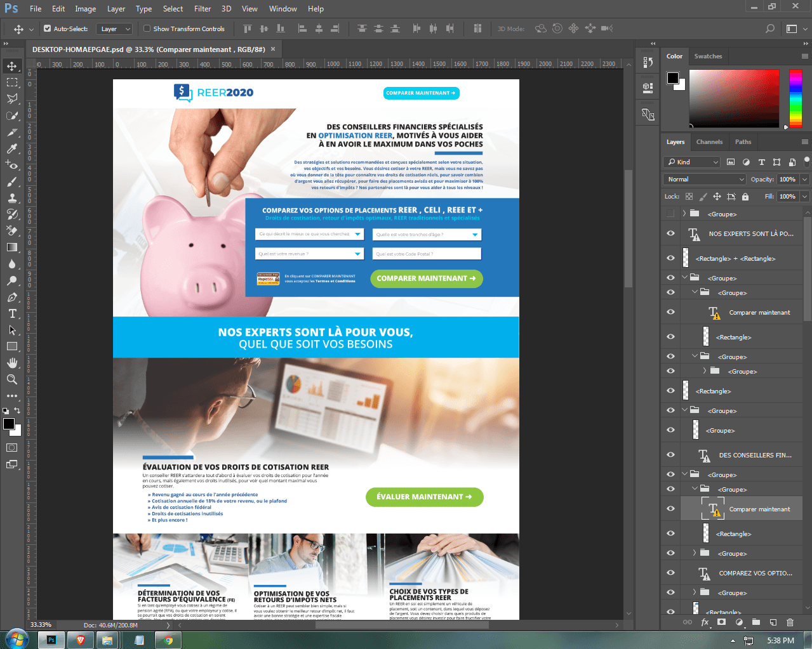Enable Show Transform Controls checkbox
Screen dimensions: 812x649
[147, 29]
